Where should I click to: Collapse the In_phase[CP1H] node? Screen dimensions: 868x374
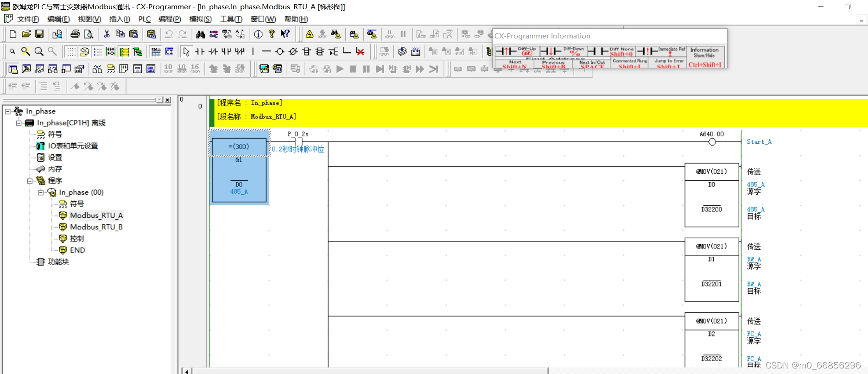pos(19,123)
